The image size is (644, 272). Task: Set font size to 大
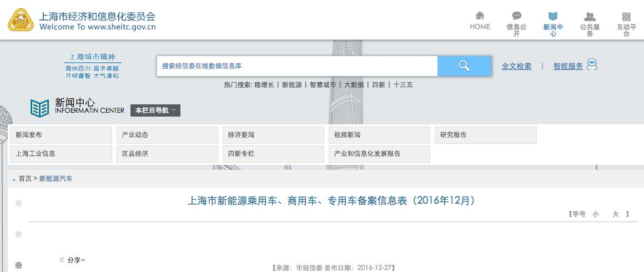616,214
